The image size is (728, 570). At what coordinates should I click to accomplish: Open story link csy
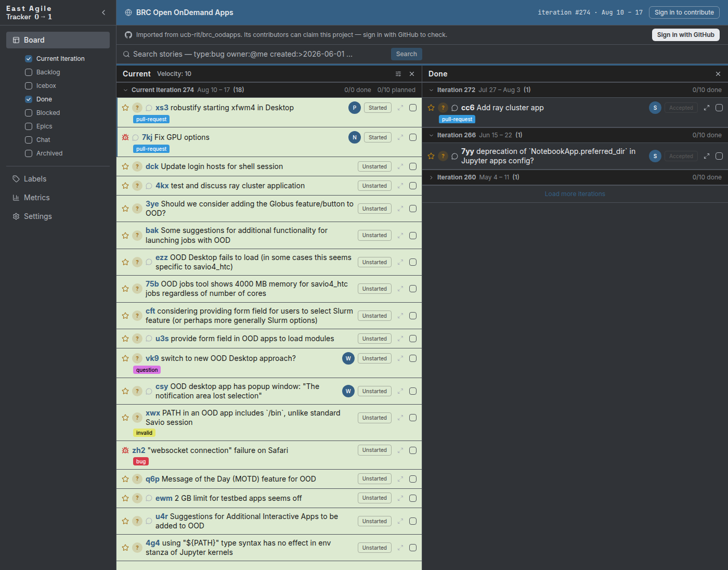click(x=162, y=386)
